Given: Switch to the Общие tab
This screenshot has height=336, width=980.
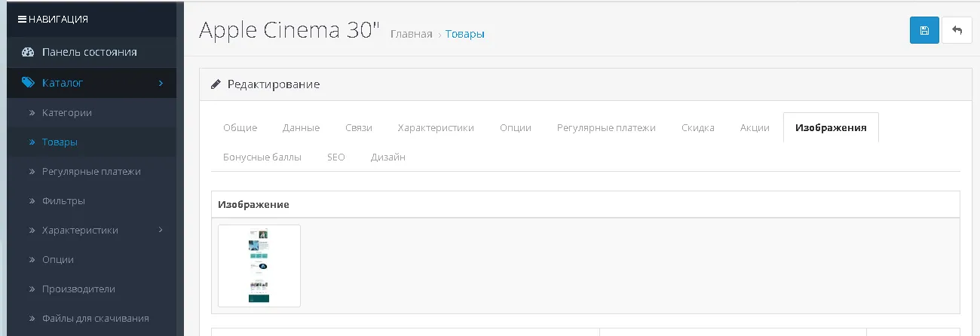Looking at the screenshot, I should [240, 127].
